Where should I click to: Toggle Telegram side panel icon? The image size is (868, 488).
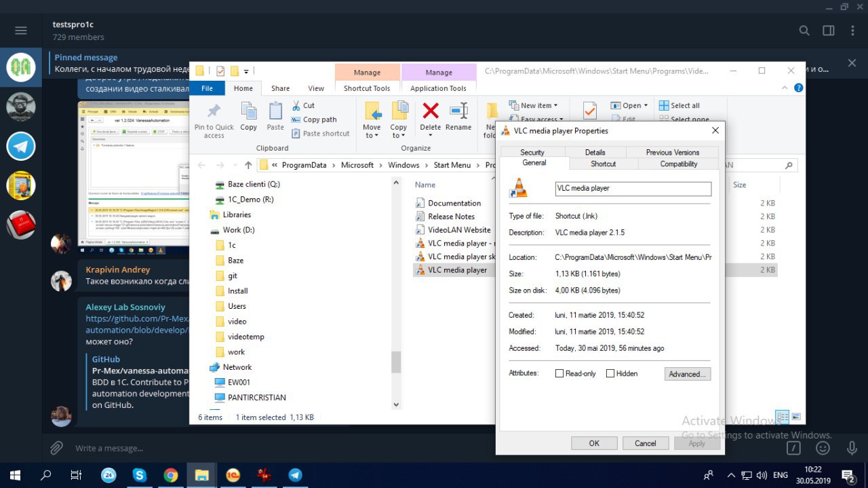pos(828,31)
